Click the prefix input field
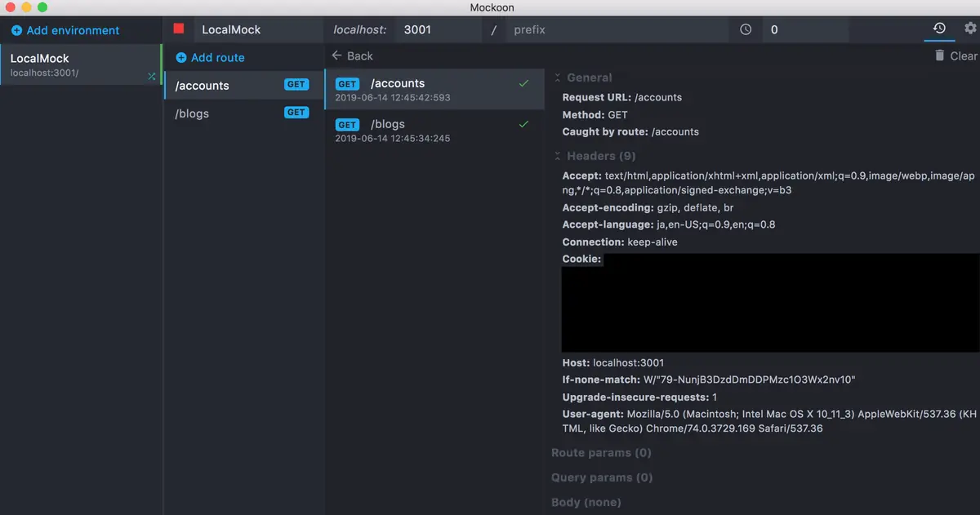This screenshot has width=980, height=515. click(x=616, y=29)
